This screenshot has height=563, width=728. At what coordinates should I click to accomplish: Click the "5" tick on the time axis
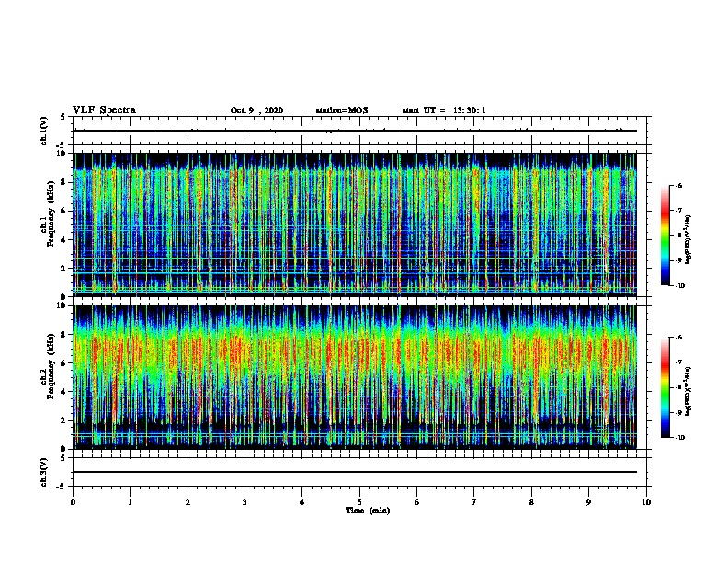(x=359, y=502)
